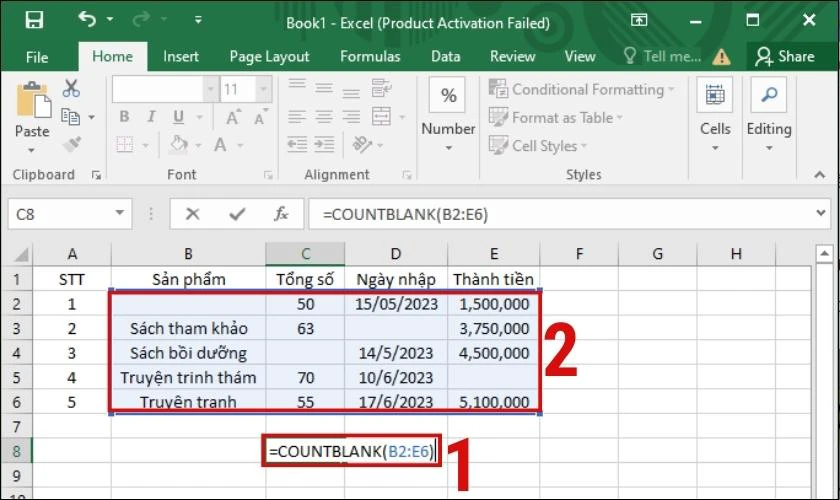This screenshot has height=500, width=840.
Task: Open the View tab
Action: tap(580, 57)
